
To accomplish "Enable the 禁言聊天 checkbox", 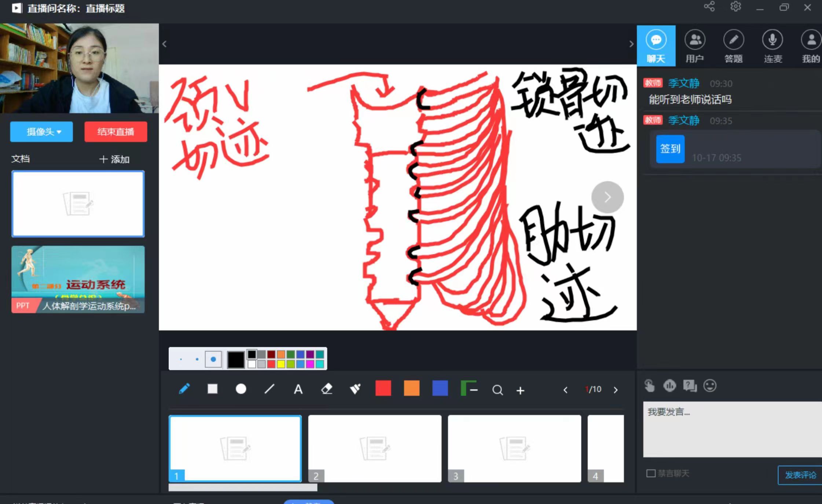I will (651, 473).
